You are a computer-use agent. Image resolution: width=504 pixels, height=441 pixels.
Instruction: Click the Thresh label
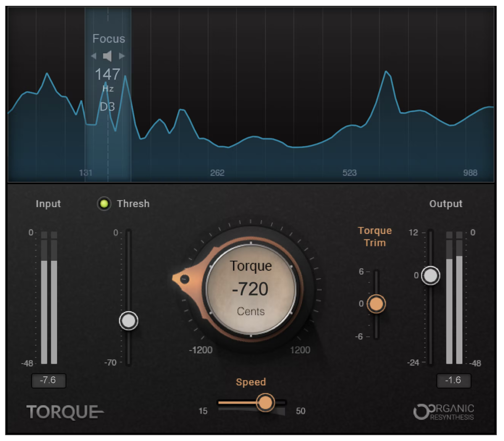[133, 204]
